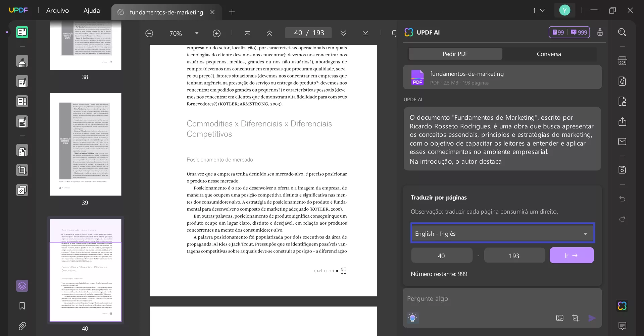
Task: Open the share options
Action: pyautogui.click(x=623, y=121)
